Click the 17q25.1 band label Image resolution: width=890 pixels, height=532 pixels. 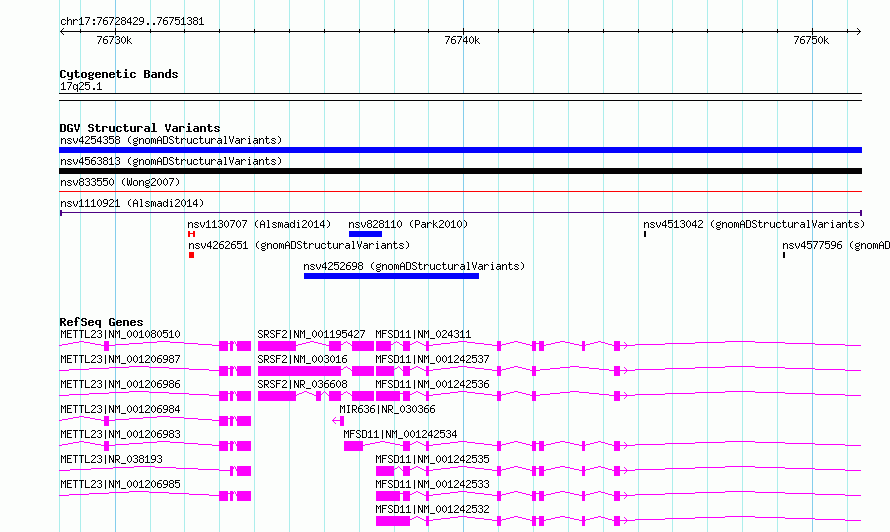[81, 86]
